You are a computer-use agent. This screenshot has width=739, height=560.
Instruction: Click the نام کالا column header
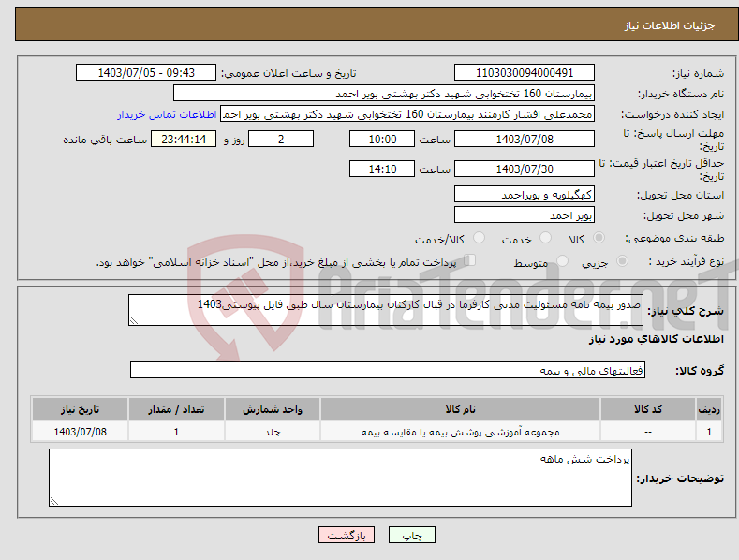(460, 409)
